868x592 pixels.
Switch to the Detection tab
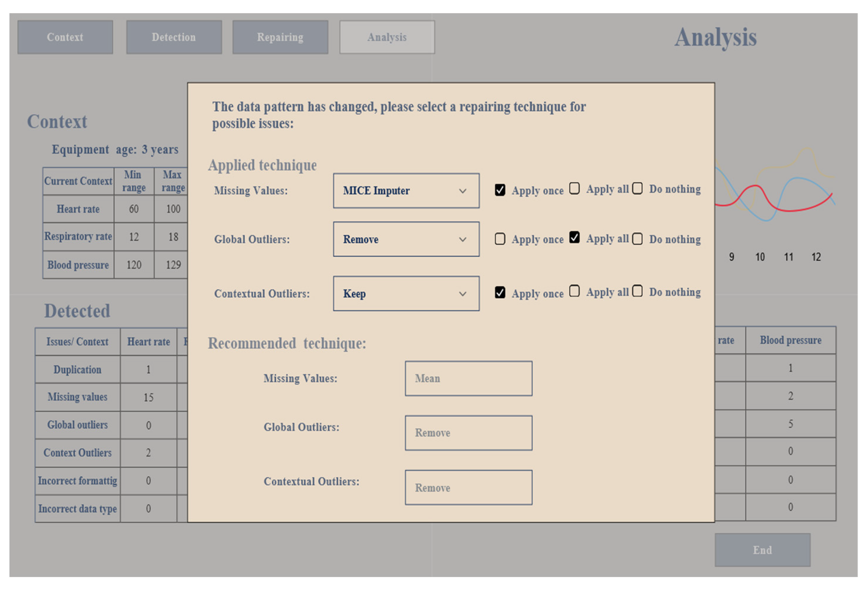click(x=174, y=37)
